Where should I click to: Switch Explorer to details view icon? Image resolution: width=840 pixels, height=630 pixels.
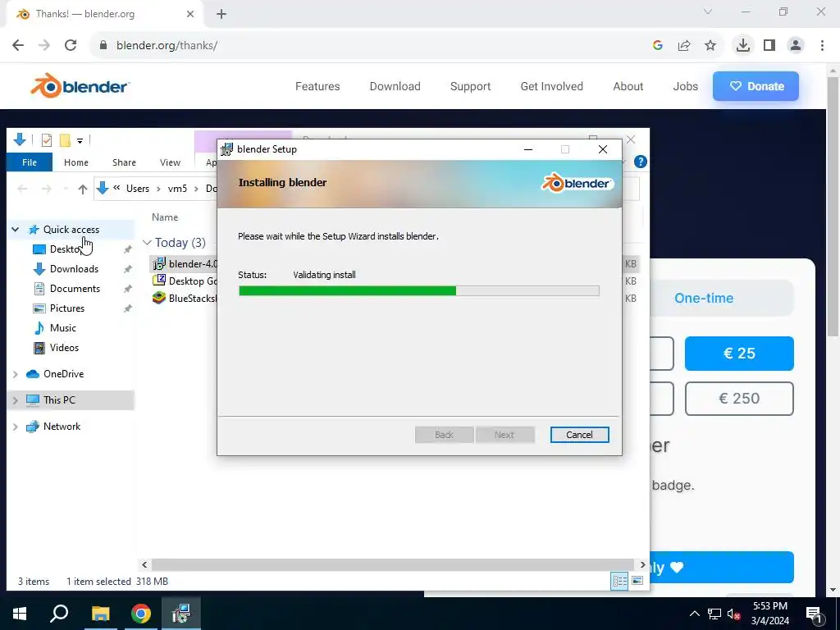pos(620,581)
